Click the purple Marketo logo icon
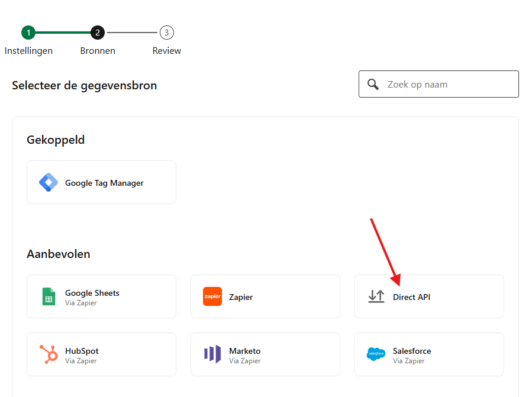The image size is (532, 397). click(x=212, y=354)
